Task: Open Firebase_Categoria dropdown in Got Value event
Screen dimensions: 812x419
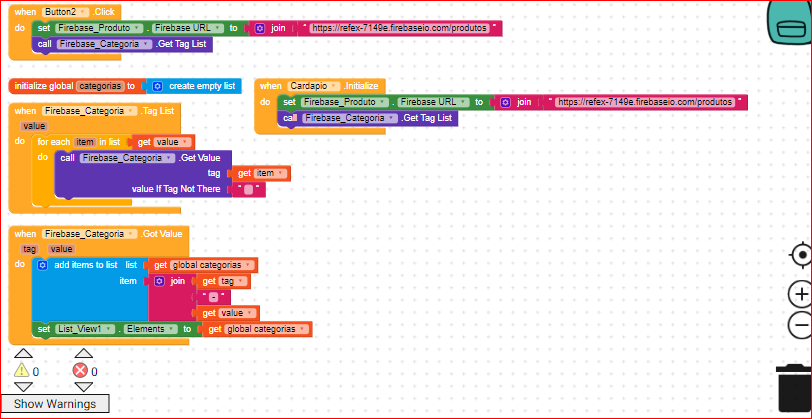Action: pyautogui.click(x=89, y=234)
